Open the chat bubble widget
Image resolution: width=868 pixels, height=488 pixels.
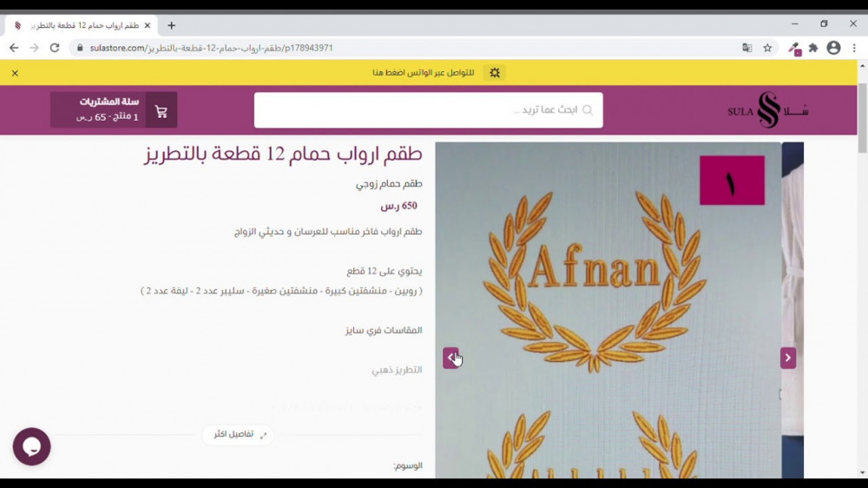pos(31,447)
